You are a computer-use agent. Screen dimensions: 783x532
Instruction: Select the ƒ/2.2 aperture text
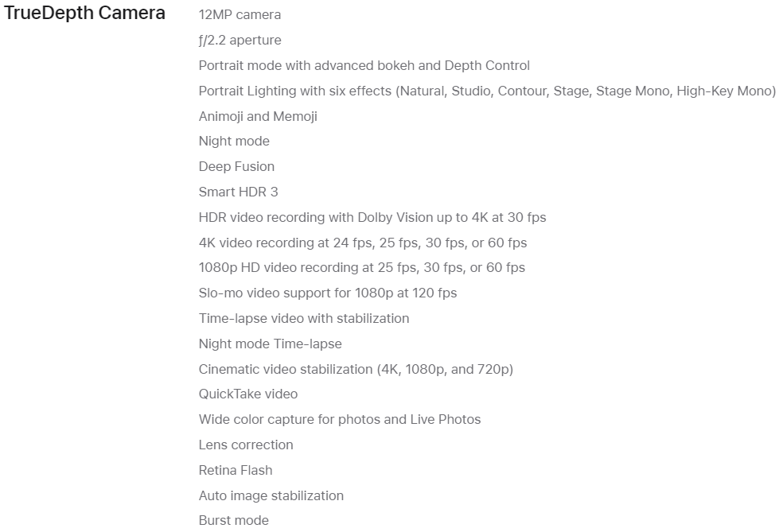[x=240, y=41]
